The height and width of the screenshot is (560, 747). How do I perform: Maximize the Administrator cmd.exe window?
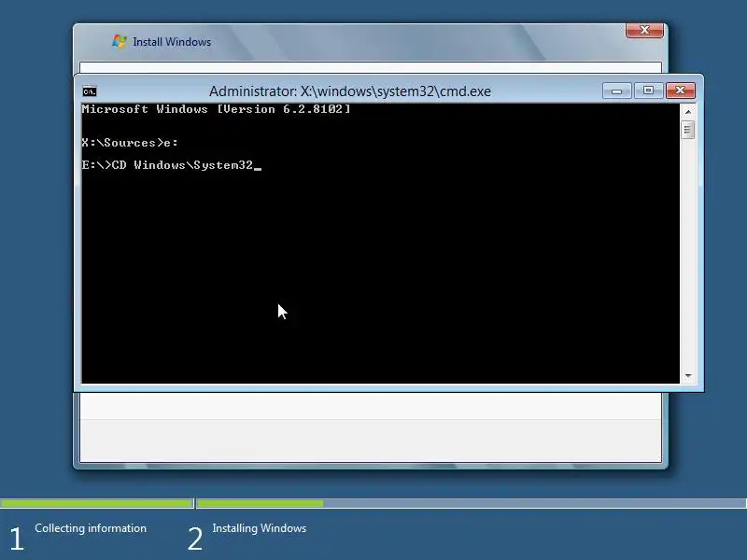point(648,91)
